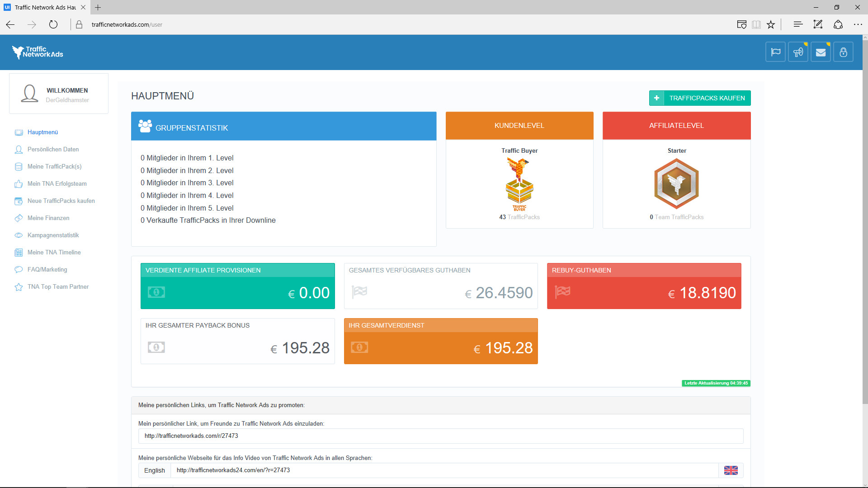This screenshot has width=868, height=488.
Task: Open the envelope messages icon
Action: coord(821,52)
